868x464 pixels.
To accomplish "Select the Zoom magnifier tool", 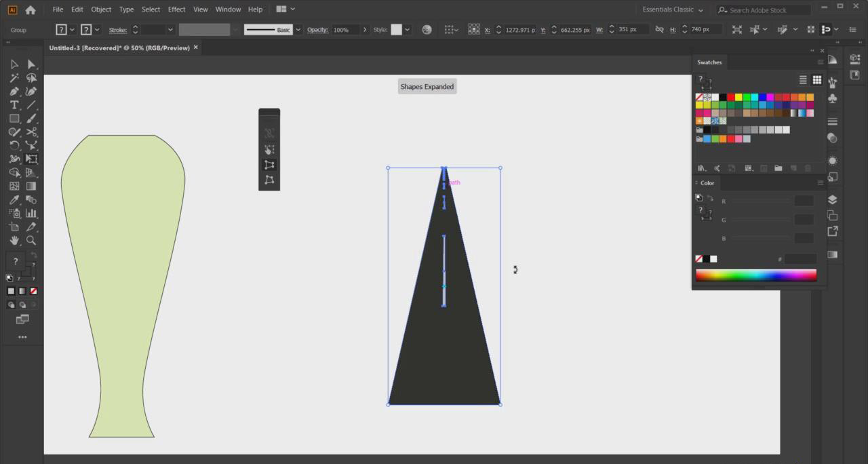I will click(31, 241).
